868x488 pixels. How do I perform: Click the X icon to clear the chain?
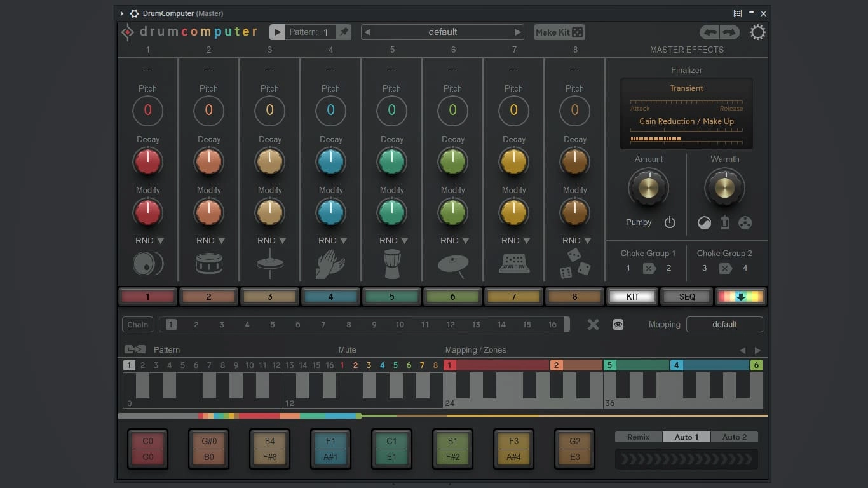pos(593,325)
